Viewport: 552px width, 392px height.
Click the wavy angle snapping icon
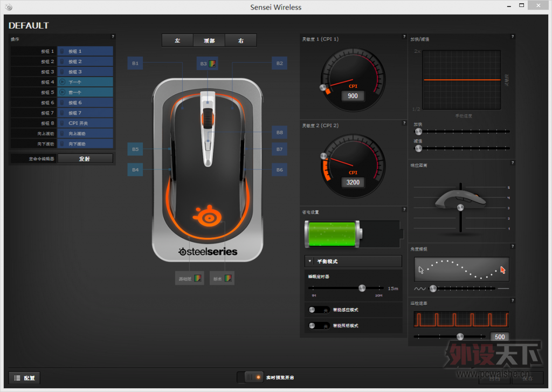pyautogui.click(x=419, y=289)
